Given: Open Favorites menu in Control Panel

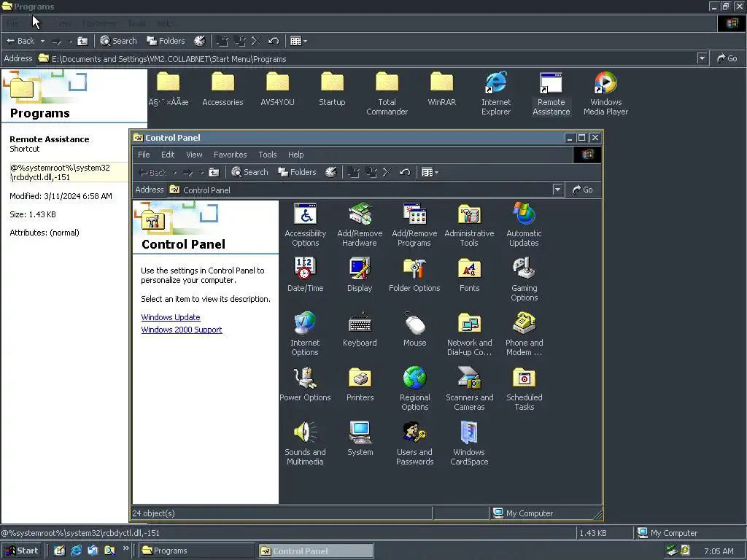Looking at the screenshot, I should pyautogui.click(x=230, y=155).
